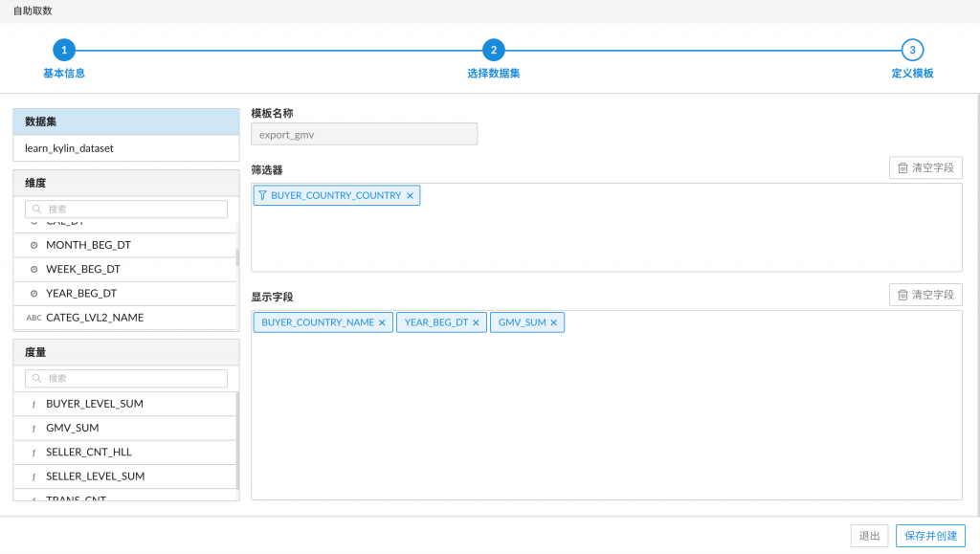Clear all fields in the filter section

tap(925, 167)
